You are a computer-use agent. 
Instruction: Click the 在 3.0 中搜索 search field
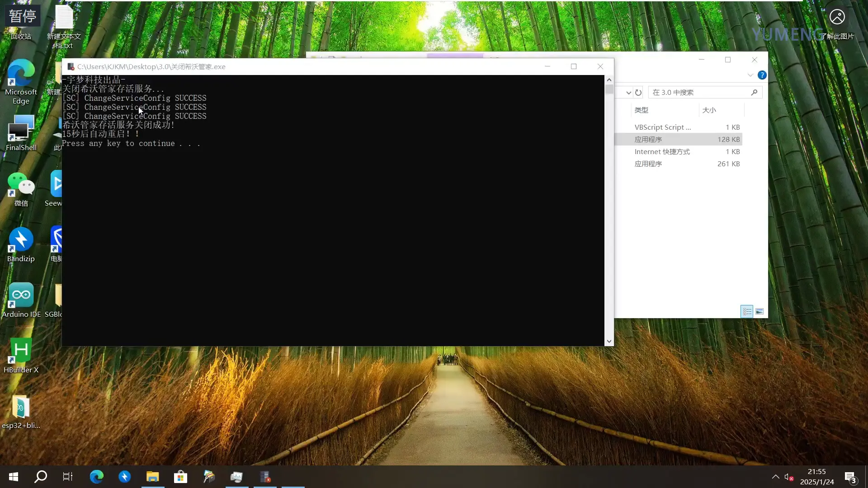coord(698,92)
